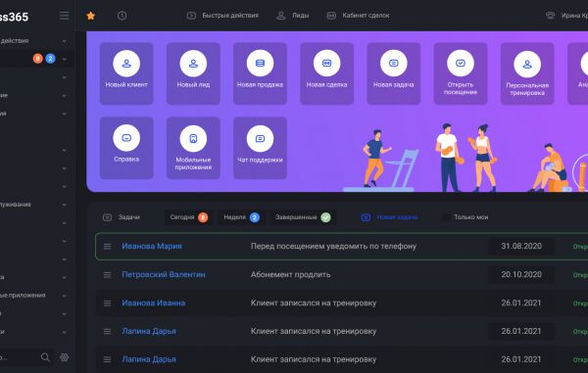This screenshot has width=588, height=373.
Task: Toggle the Только мои checkbox
Action: tap(446, 217)
